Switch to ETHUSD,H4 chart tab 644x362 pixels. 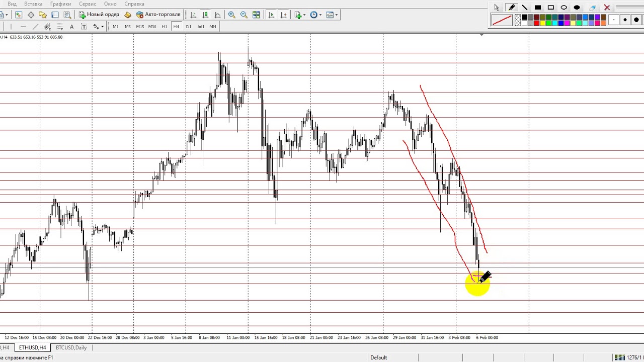pyautogui.click(x=32, y=348)
